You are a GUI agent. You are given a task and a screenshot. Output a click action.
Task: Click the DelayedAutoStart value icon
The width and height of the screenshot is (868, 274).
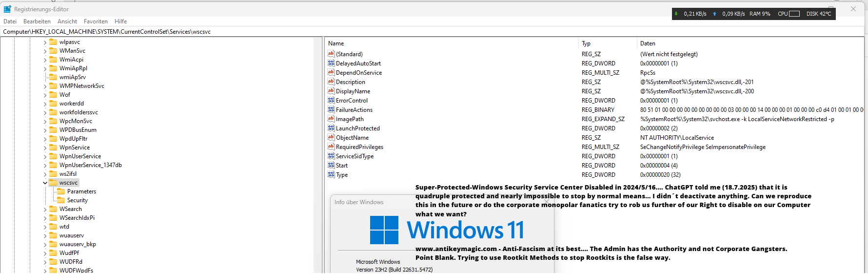click(331, 63)
